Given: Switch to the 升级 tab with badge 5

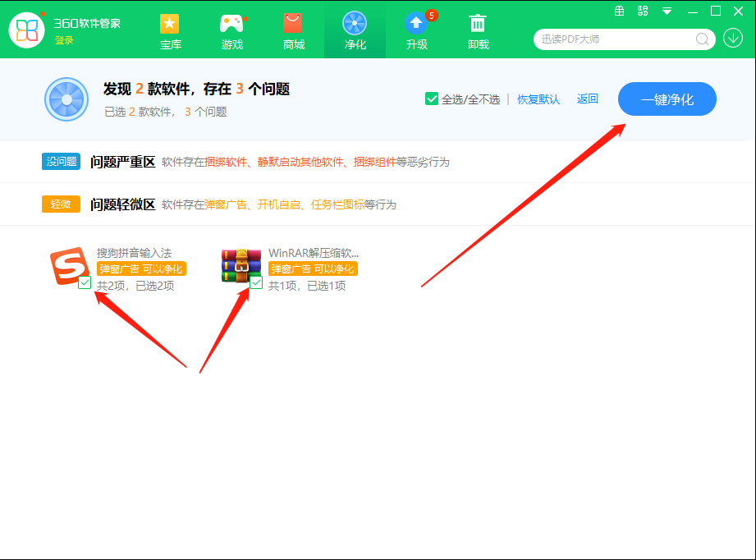Looking at the screenshot, I should click(x=416, y=31).
